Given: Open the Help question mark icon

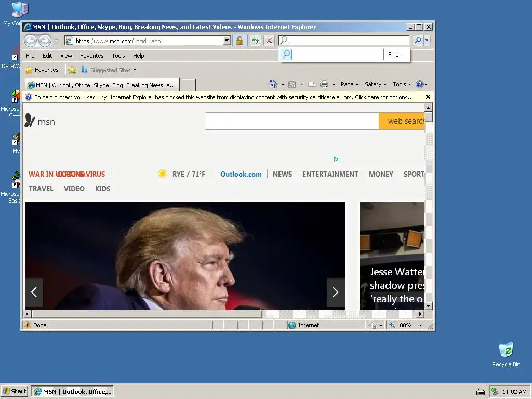Looking at the screenshot, I should 420,84.
